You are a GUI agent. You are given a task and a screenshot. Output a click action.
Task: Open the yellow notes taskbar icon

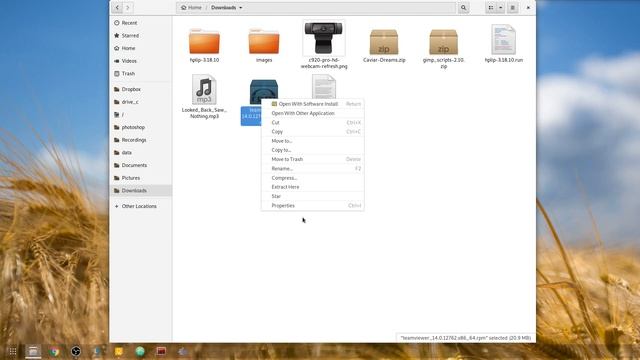click(119, 351)
